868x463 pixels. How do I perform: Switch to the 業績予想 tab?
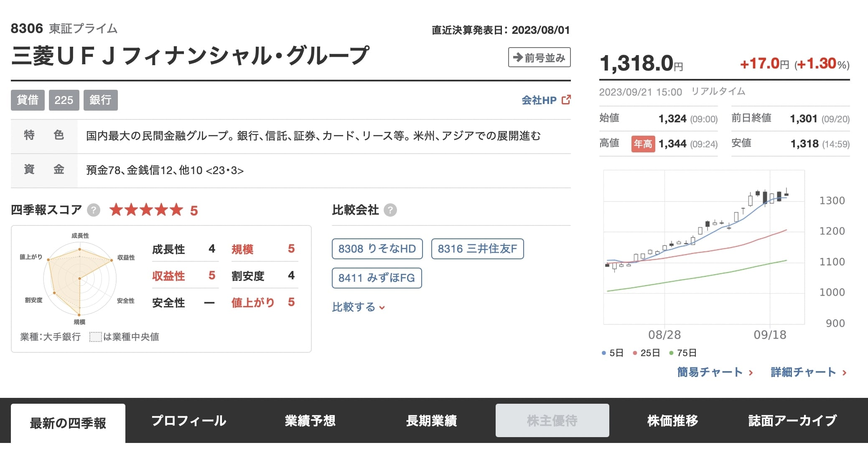310,420
